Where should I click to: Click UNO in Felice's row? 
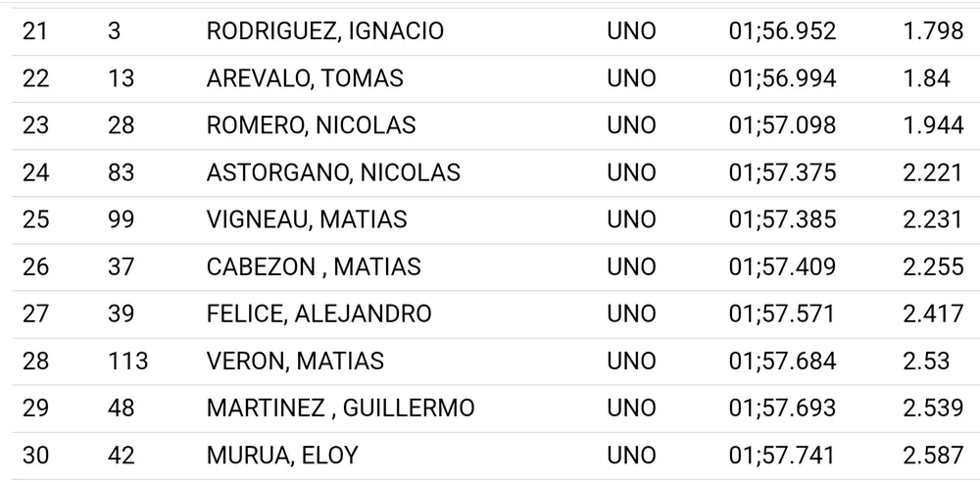(631, 313)
